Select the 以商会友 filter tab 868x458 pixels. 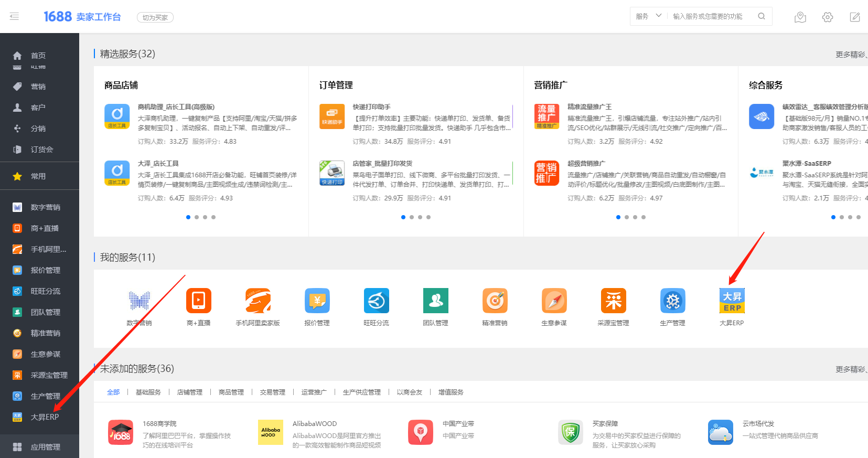[x=410, y=392]
